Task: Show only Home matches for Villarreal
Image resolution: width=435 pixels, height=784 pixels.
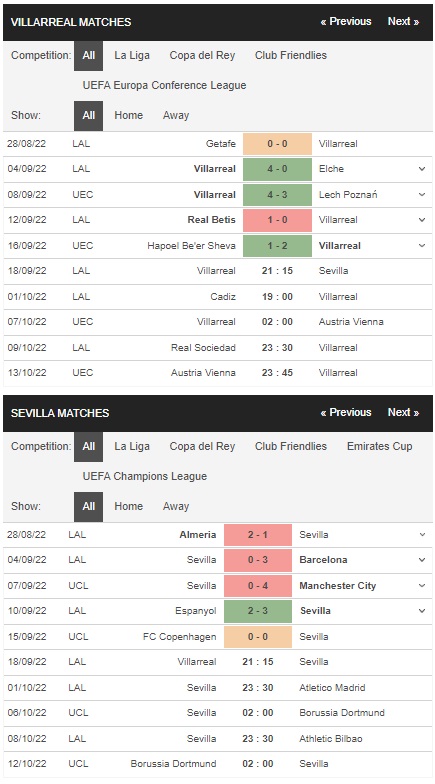Action: click(x=128, y=116)
